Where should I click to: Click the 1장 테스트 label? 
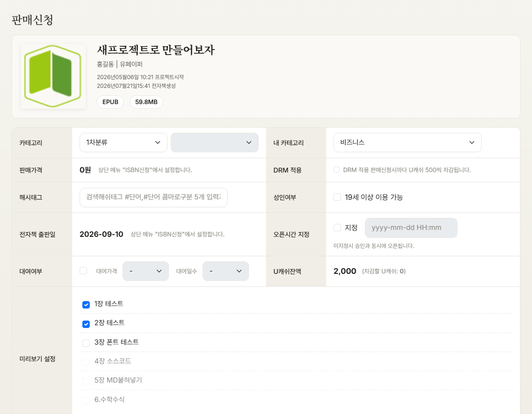pos(109,304)
